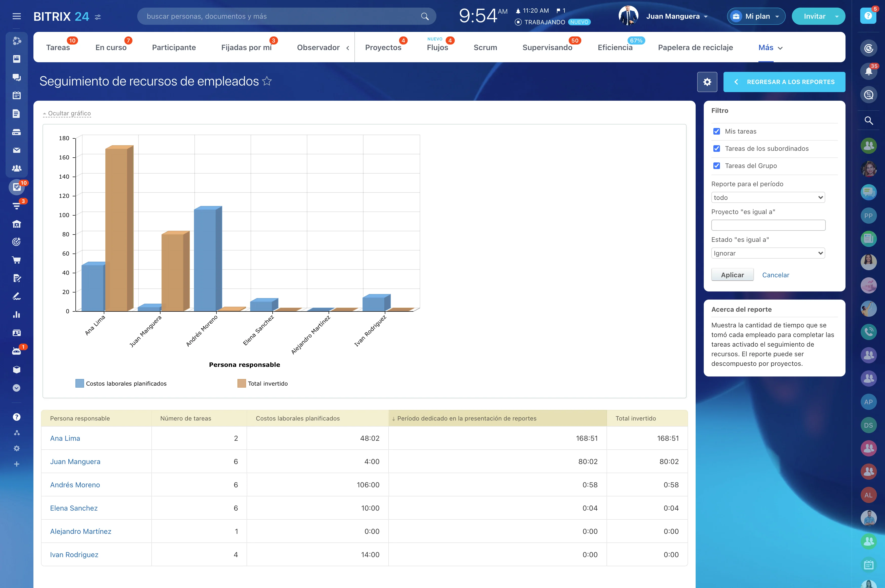Click the help question mark icon top-right
The width and height of the screenshot is (885, 588).
(868, 16)
